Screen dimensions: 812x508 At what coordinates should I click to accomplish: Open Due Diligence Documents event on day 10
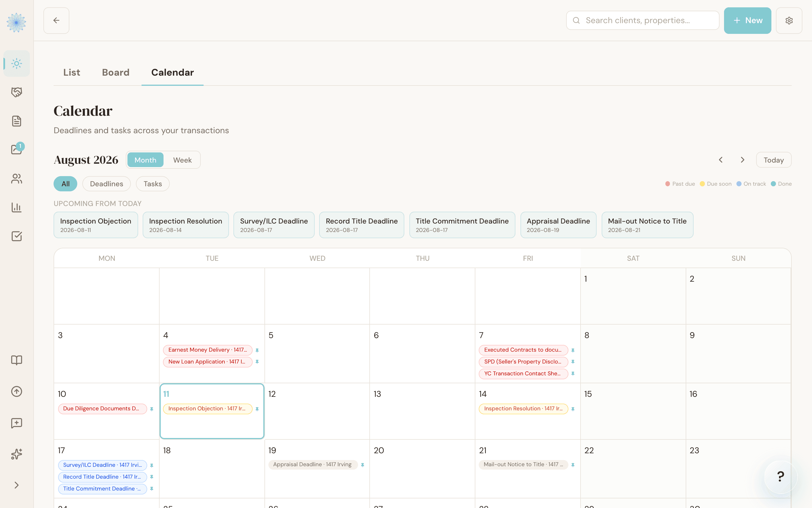pos(102,409)
